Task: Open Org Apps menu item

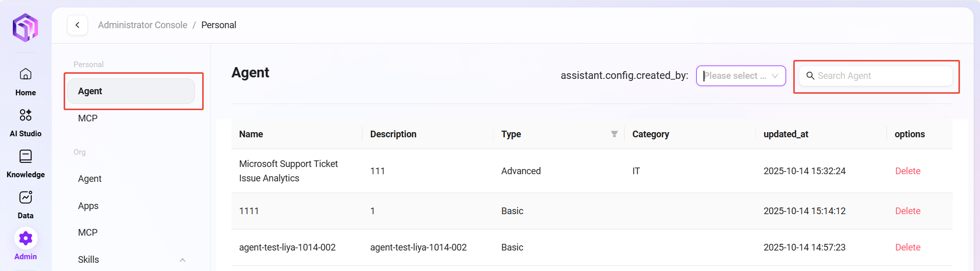Action: click(x=88, y=206)
